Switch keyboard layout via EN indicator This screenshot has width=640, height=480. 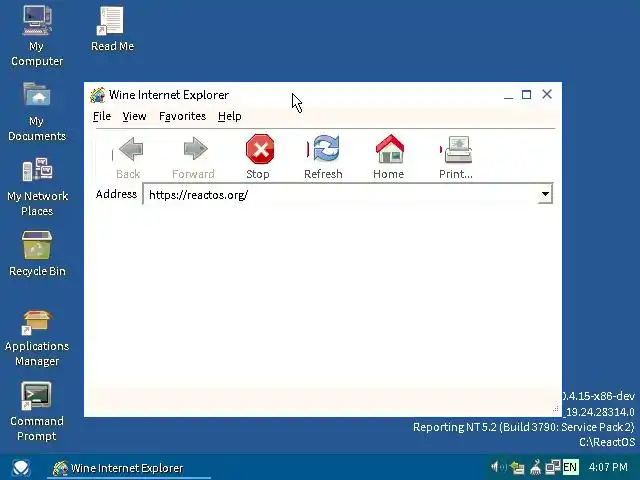[570, 467]
